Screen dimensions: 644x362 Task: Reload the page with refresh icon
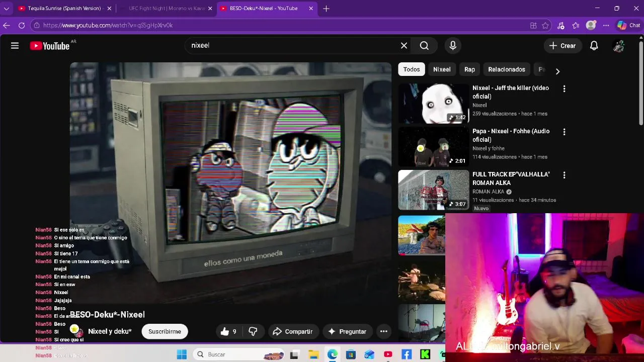tap(22, 25)
